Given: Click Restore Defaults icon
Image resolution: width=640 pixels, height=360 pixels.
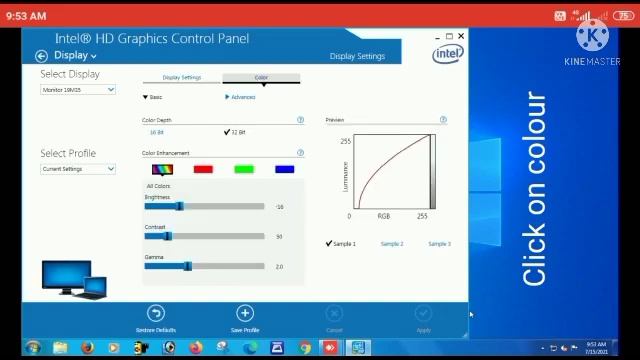Looking at the screenshot, I should click(156, 313).
